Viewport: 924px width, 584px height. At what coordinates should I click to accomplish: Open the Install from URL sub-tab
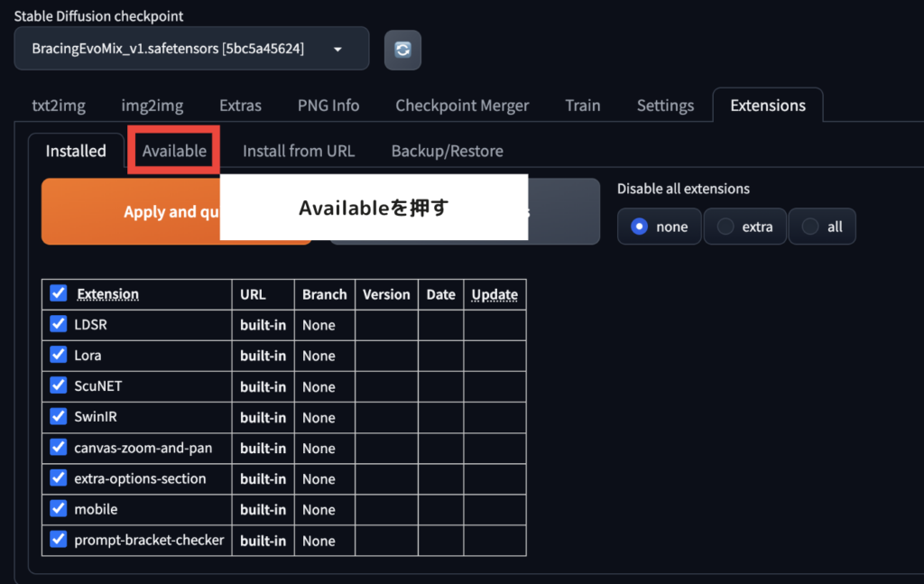point(299,151)
